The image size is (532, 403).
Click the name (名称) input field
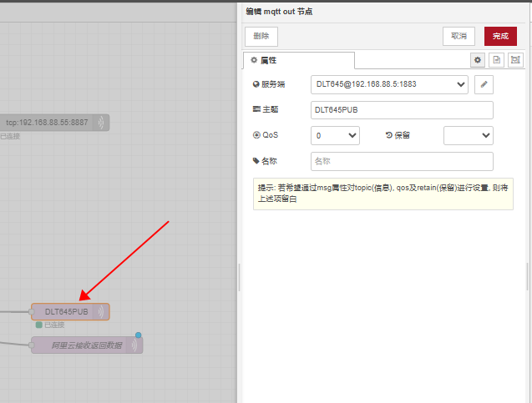click(x=402, y=161)
